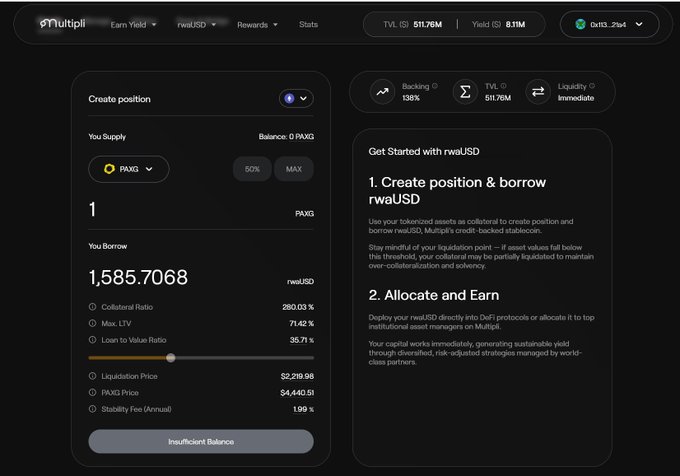Click the borrow amount 1,585.7068 field
The image size is (680, 476).
tap(138, 277)
